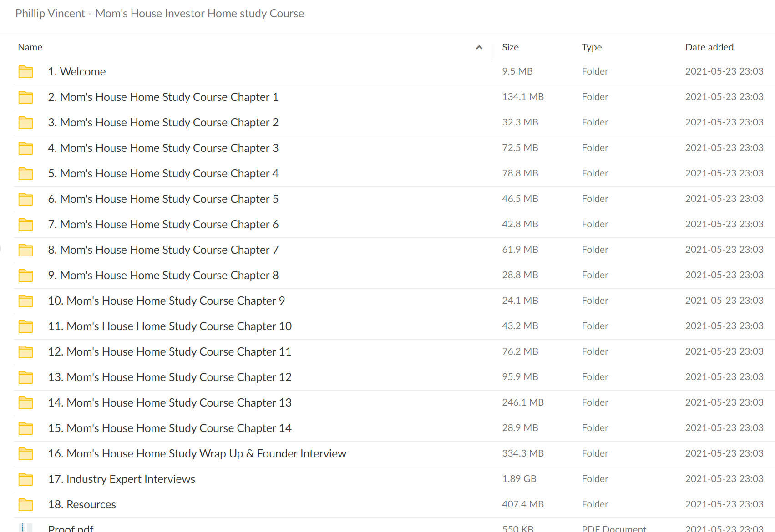Open 10. Mom's House Home Study Course Chapter 9
Viewport: 775px width, 532px height.
pos(167,301)
